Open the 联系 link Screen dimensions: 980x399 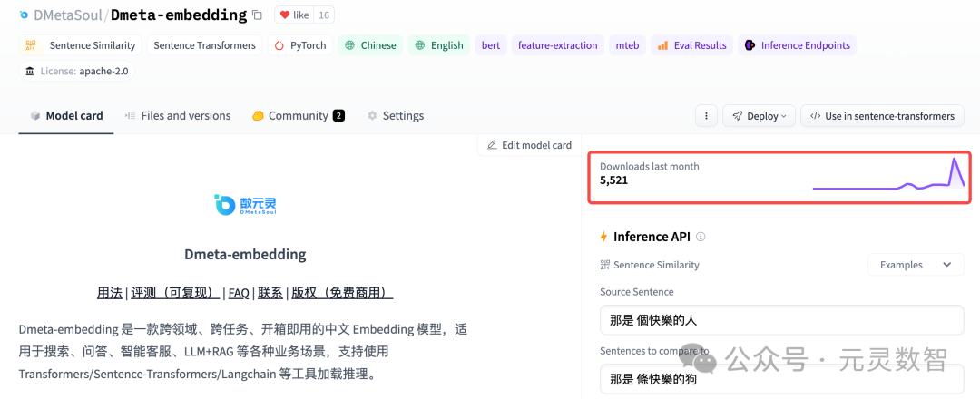coord(270,293)
